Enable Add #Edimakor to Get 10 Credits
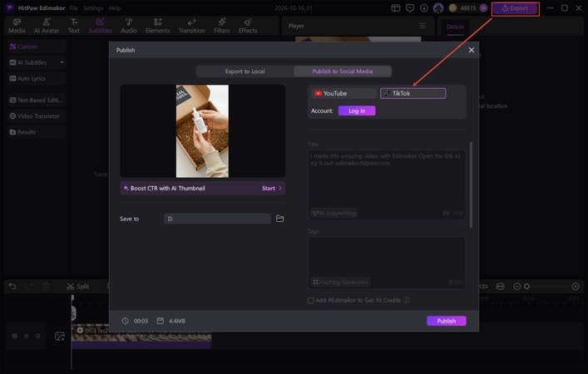The image size is (588, 374). tap(310, 301)
